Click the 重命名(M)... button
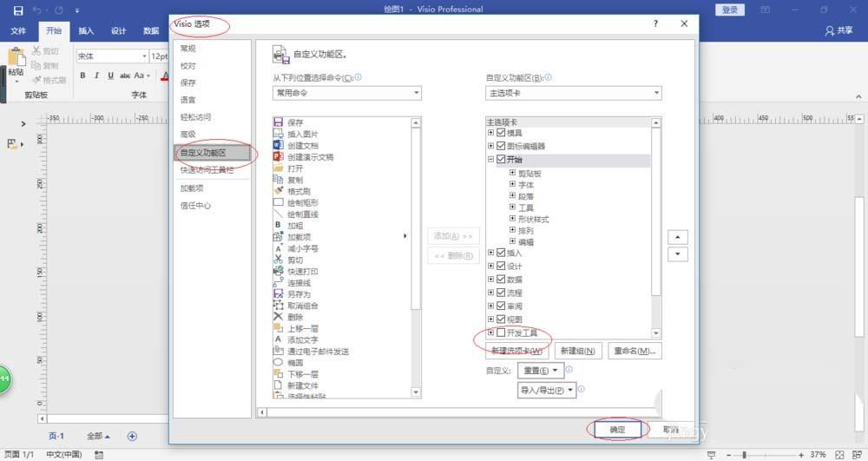 (x=635, y=351)
